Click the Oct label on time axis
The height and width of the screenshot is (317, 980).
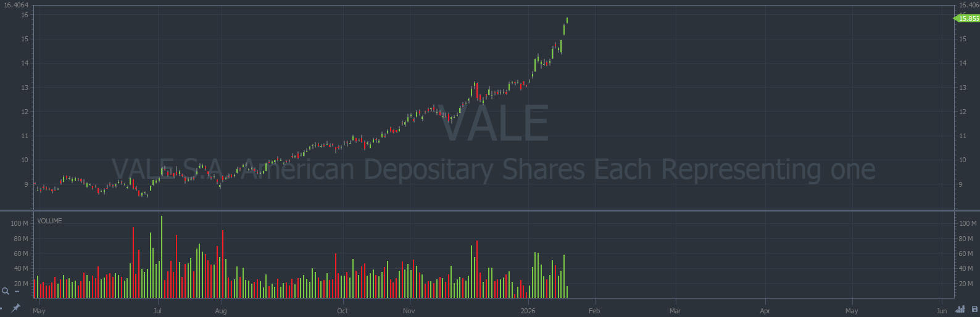coord(343,311)
